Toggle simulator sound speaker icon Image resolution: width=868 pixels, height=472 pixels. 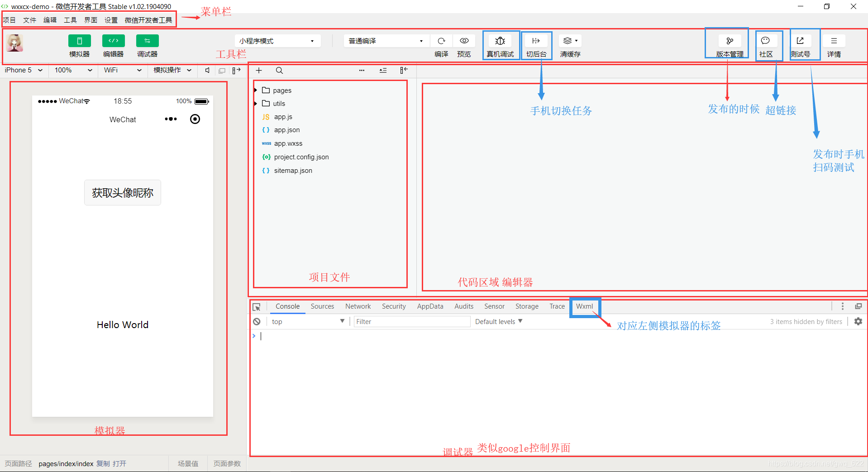click(x=207, y=70)
